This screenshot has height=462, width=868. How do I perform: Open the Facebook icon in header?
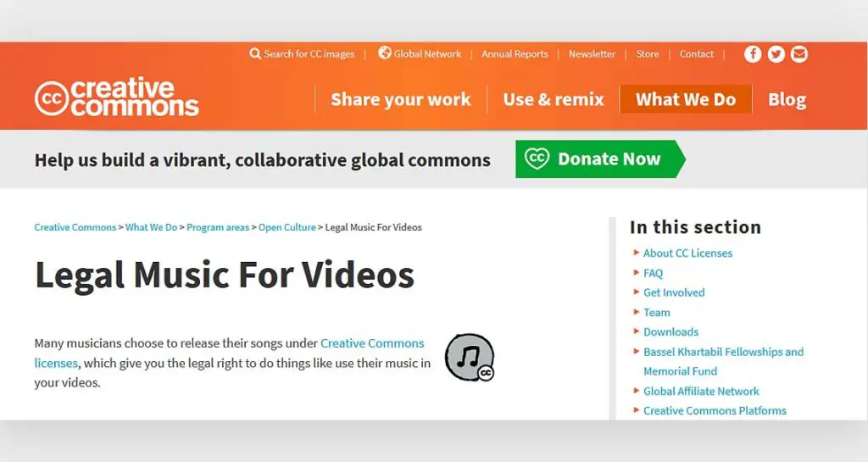point(753,54)
